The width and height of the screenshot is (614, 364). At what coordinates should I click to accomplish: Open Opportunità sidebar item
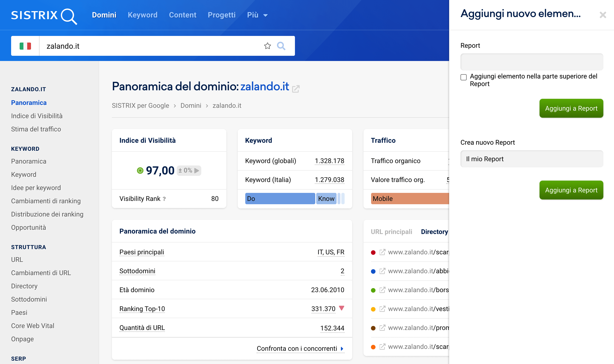(x=28, y=228)
